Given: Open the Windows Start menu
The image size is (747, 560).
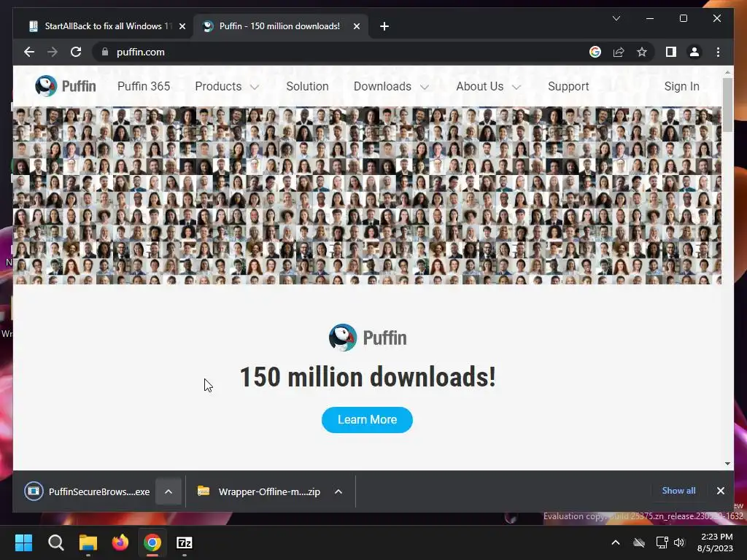Looking at the screenshot, I should [23, 542].
